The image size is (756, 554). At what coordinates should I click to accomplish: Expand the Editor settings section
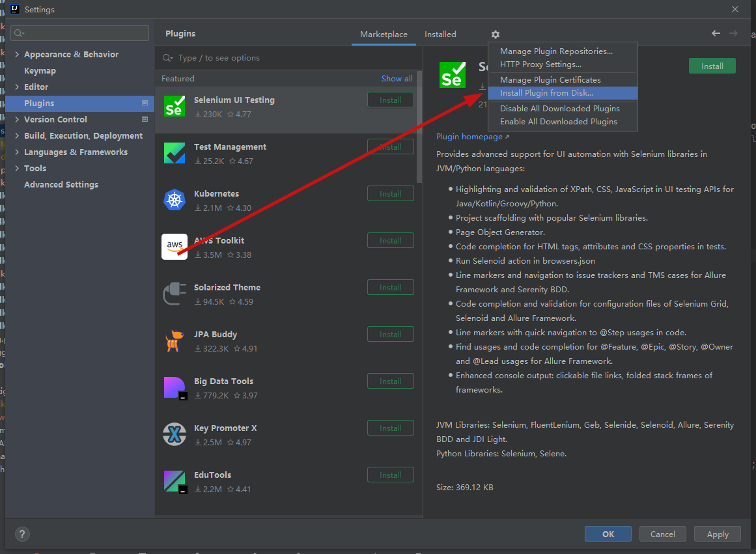pos(18,87)
